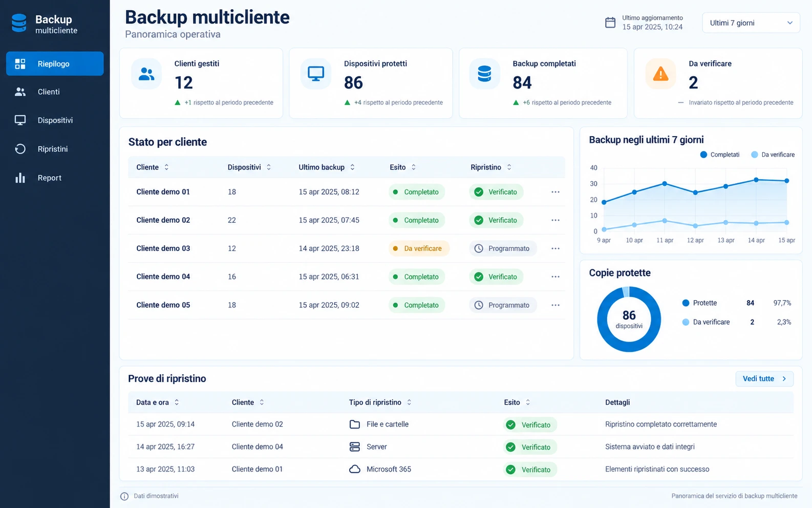Open Cliente demo 01 row name
The width and height of the screenshot is (812, 508).
[x=163, y=192]
